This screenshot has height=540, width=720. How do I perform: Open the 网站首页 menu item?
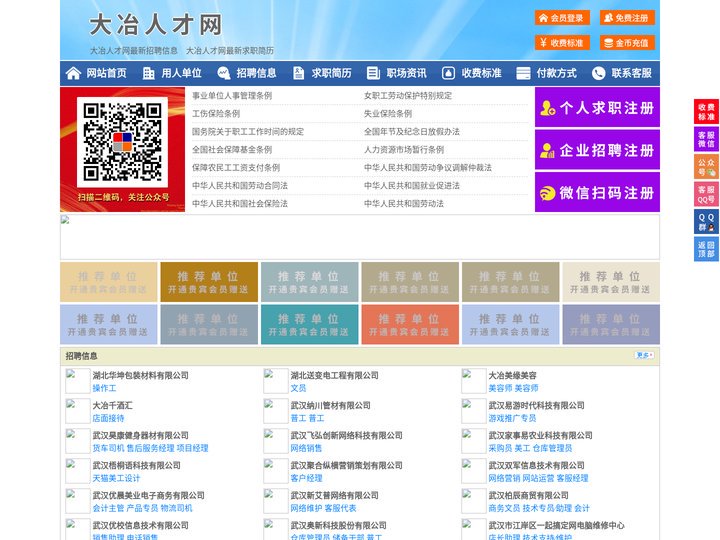(x=107, y=73)
